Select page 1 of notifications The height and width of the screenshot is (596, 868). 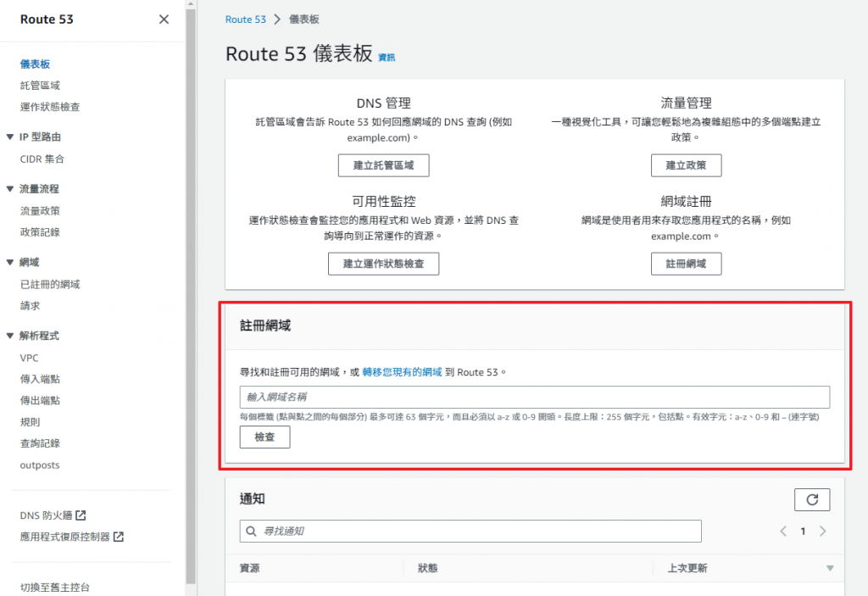pos(803,532)
